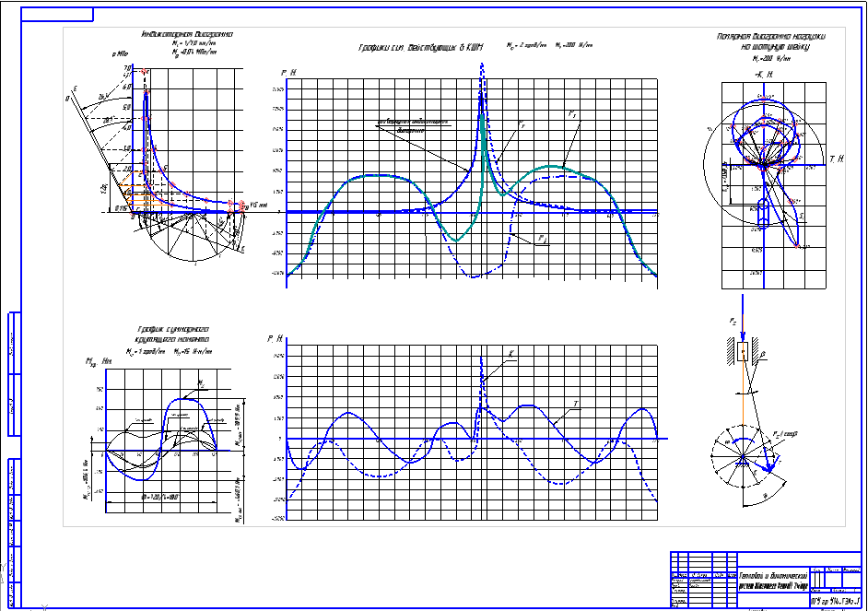Image resolution: width=868 pixels, height=611 pixels.
Task: Select the 'Графики сил, действующих в КШМ' heading
Action: coord(421,48)
